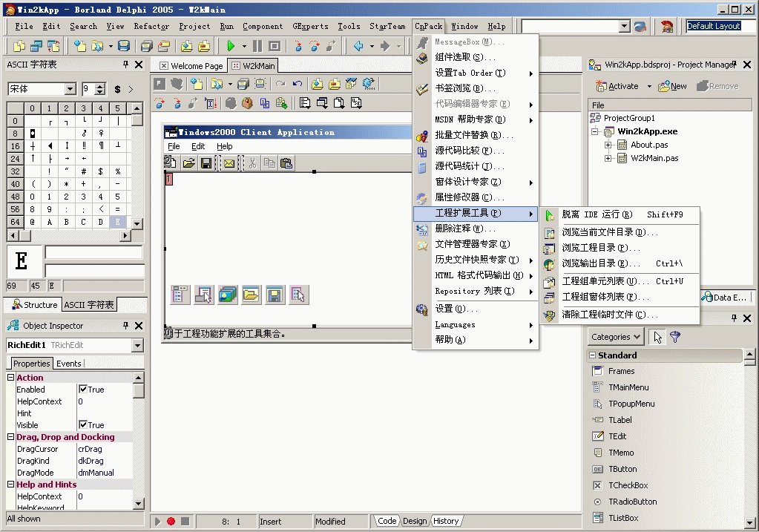Click the envelope icon in designed form toolbar
The height and width of the screenshot is (532, 759).
[229, 162]
